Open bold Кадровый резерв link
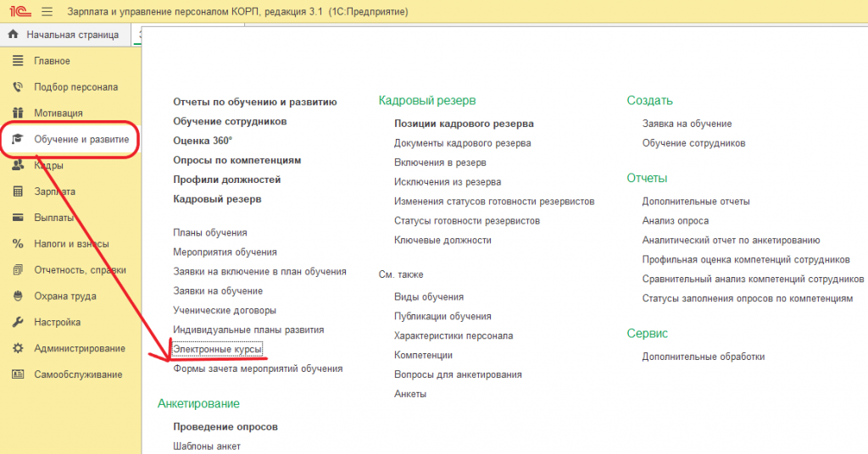Viewport: 868px width, 454px height. [217, 198]
